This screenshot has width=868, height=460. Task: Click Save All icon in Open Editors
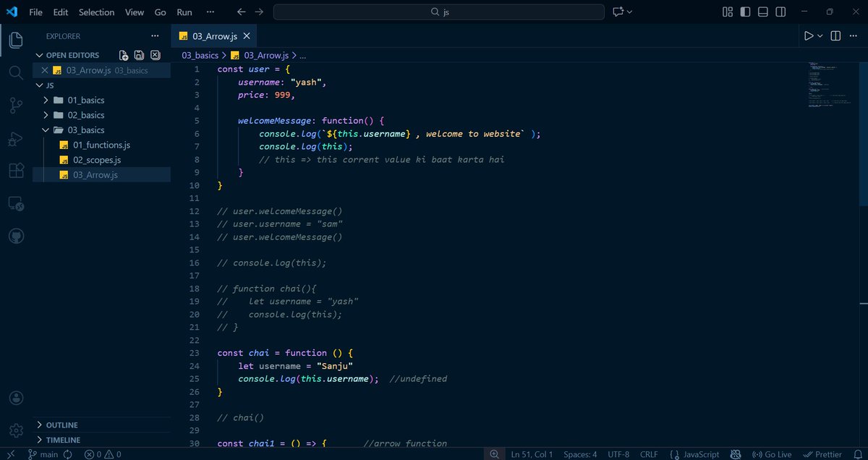pos(138,55)
